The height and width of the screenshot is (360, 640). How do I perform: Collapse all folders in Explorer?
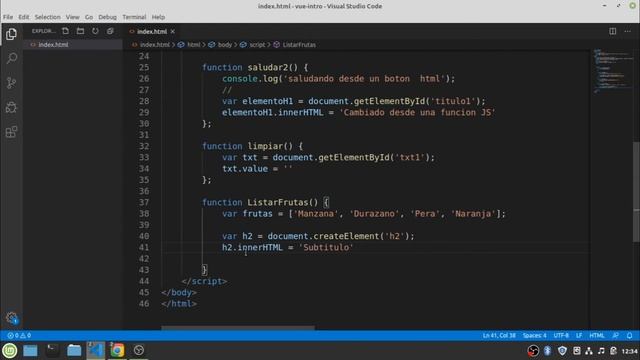110,31
